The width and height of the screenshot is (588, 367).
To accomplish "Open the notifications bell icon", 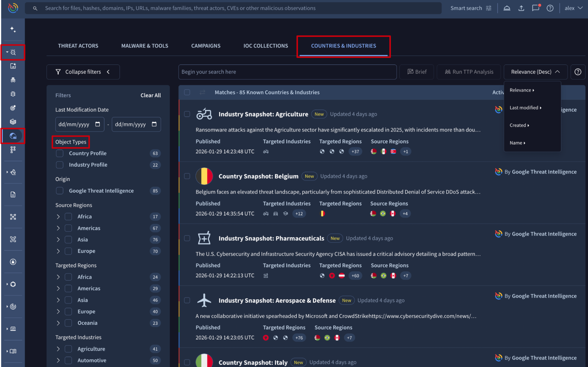I will [507, 8].
